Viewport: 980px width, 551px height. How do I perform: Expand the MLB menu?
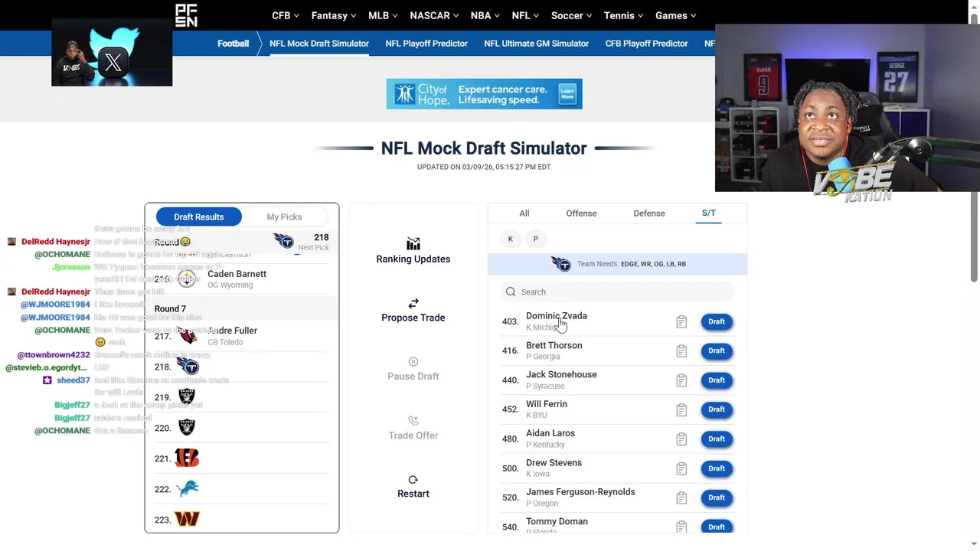click(384, 15)
